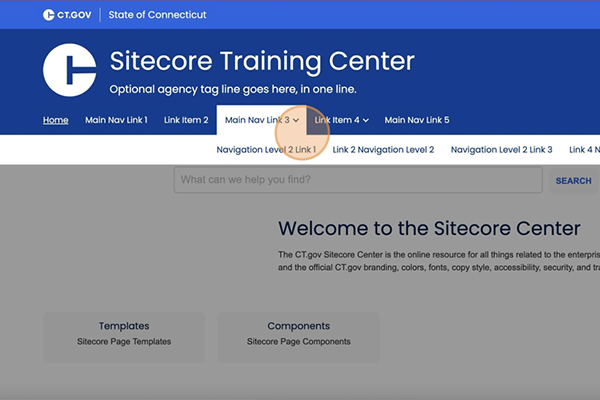Viewport: 600px width, 400px height.
Task: Click the Sitecore Training Center site title
Action: 260,61
